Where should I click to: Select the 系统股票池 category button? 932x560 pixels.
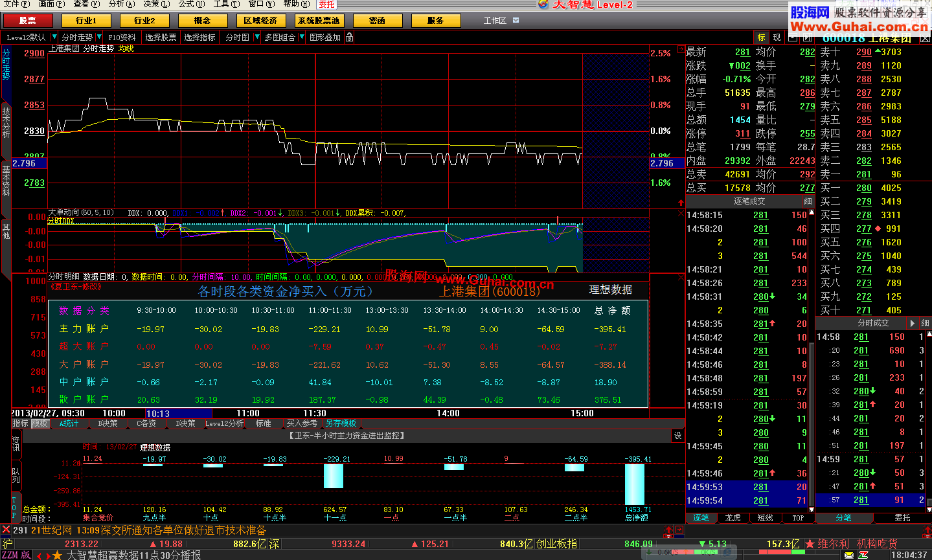(319, 21)
